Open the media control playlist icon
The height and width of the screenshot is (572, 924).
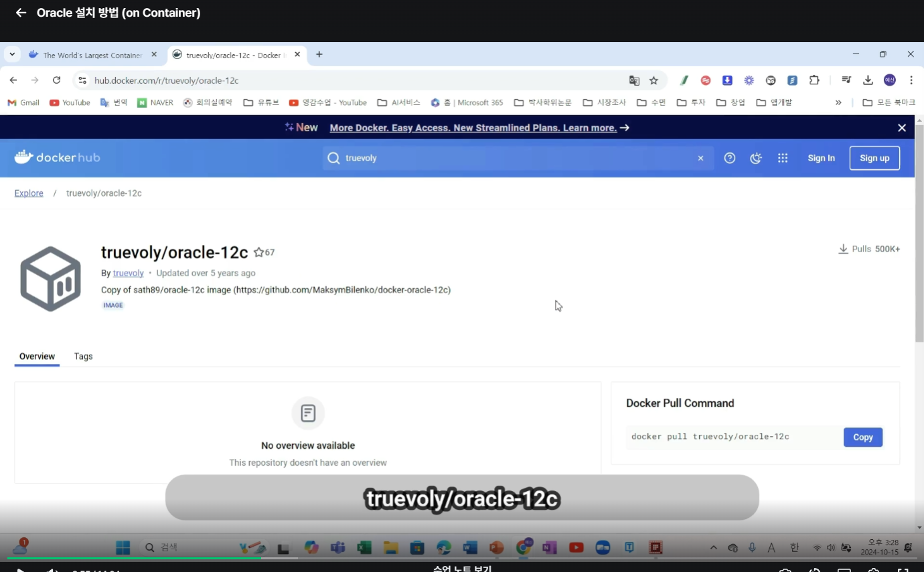846,80
